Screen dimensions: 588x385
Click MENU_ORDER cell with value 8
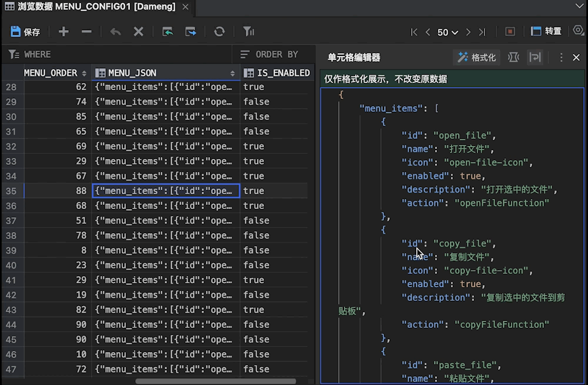tap(58, 250)
